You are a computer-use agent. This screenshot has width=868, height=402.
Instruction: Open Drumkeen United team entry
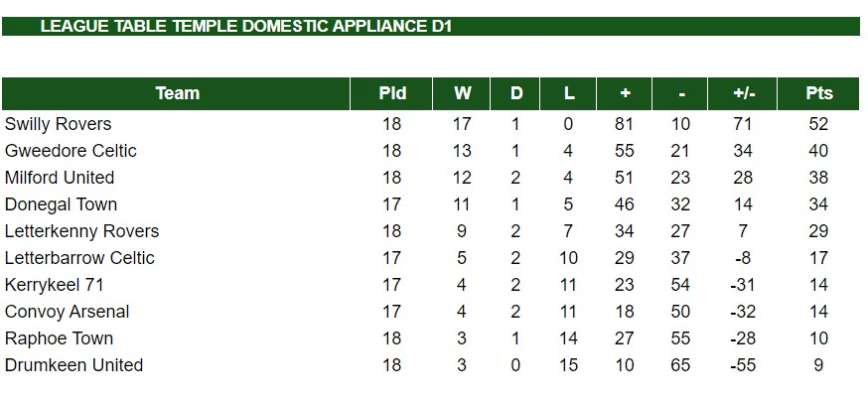[x=73, y=365]
